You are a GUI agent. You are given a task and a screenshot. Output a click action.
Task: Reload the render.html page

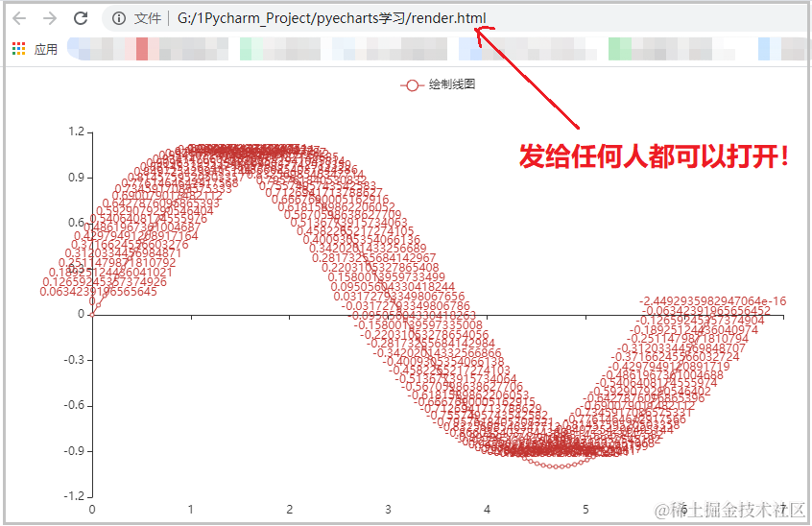pyautogui.click(x=81, y=18)
